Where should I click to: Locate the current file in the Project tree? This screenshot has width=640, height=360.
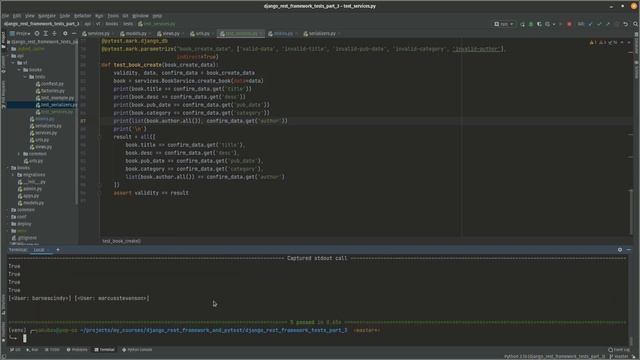(37, 33)
